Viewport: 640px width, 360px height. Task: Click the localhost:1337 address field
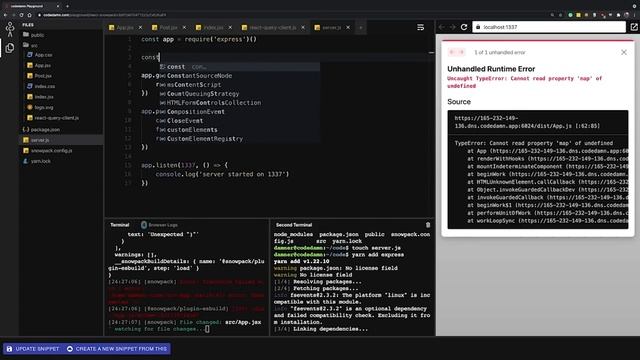549,27
